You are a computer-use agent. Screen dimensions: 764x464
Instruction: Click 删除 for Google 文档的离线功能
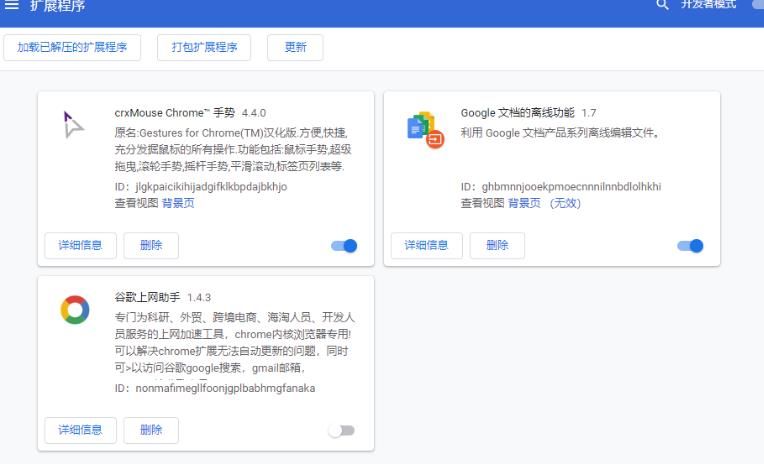(497, 245)
